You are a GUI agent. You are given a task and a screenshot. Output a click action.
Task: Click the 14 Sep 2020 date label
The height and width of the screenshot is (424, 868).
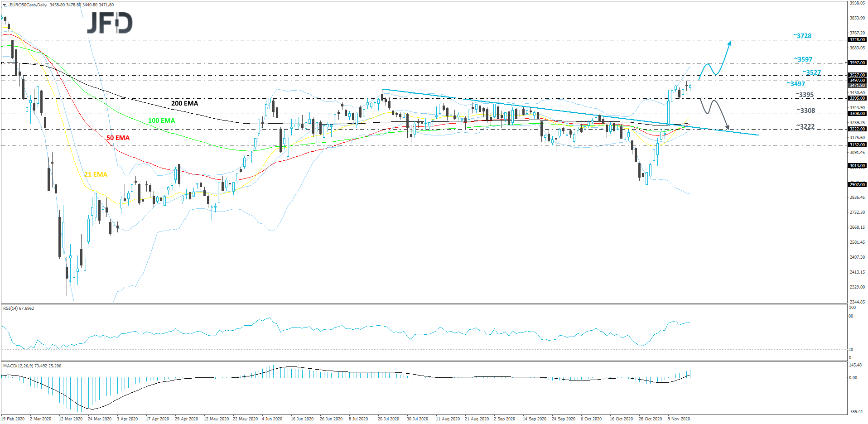point(535,419)
